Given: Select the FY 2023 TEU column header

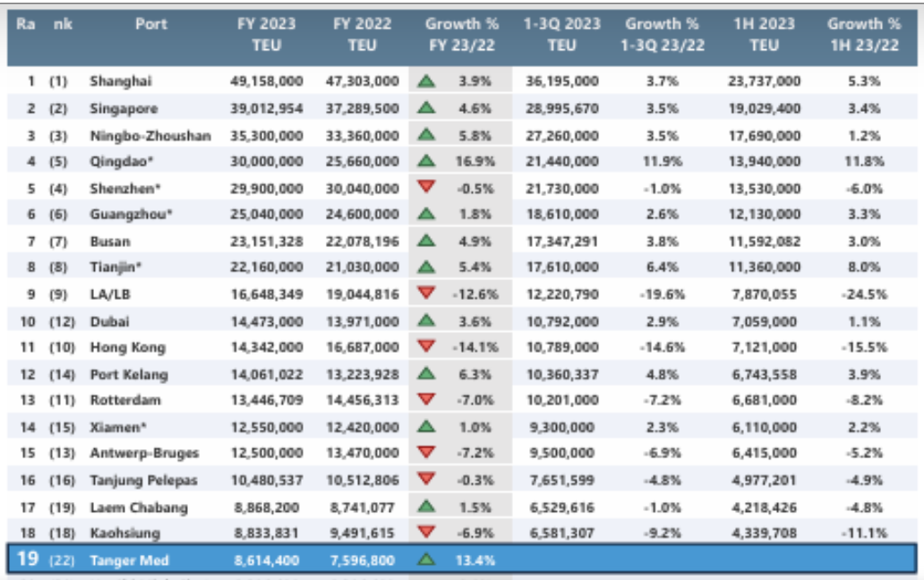Looking at the screenshot, I should click(x=266, y=35).
